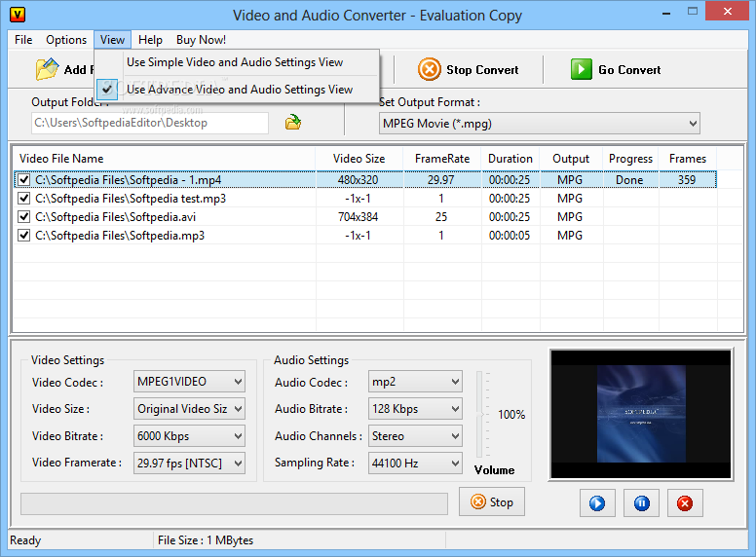756x557 pixels.
Task: Close the View menu
Action: click(x=112, y=40)
